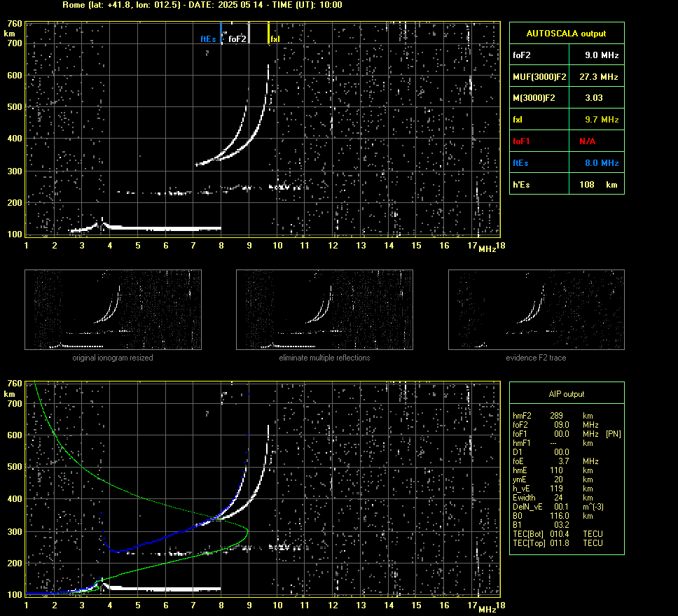Click the 9.0 MHz foF2 value

[x=602, y=55]
